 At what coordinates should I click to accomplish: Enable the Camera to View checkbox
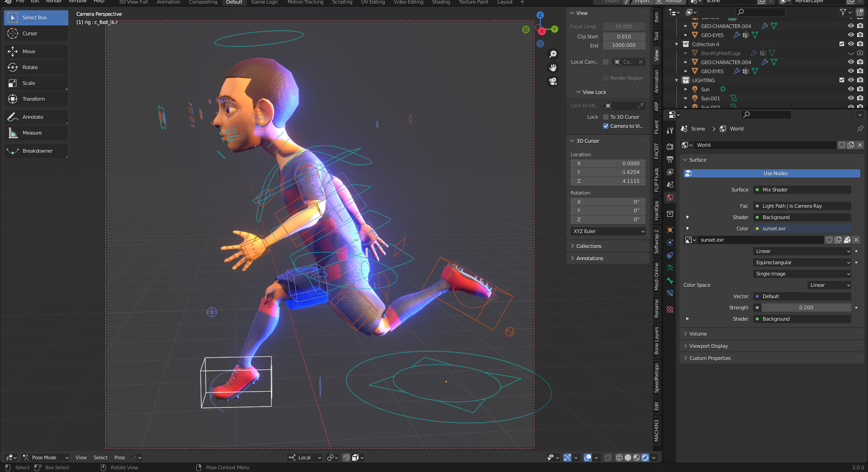coord(606,126)
